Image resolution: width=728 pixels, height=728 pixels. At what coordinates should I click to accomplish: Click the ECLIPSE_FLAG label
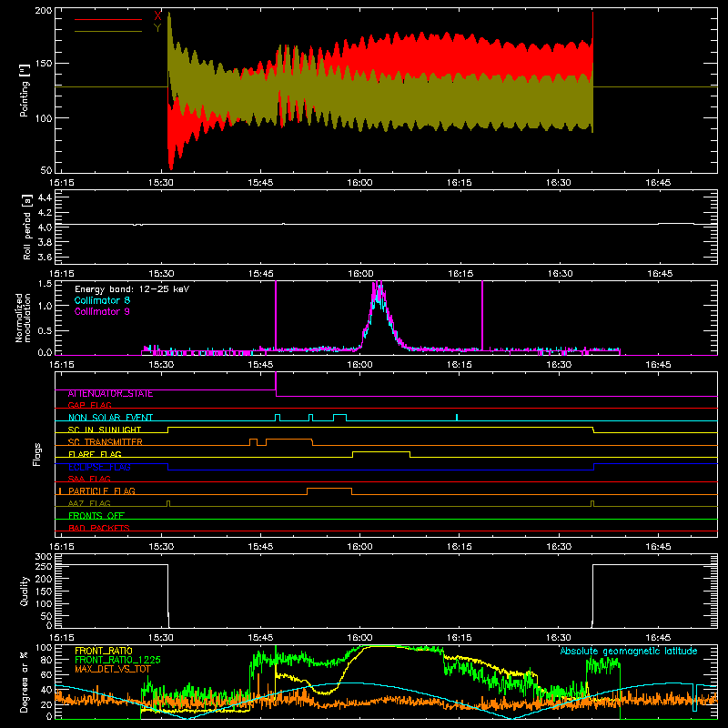(99, 467)
